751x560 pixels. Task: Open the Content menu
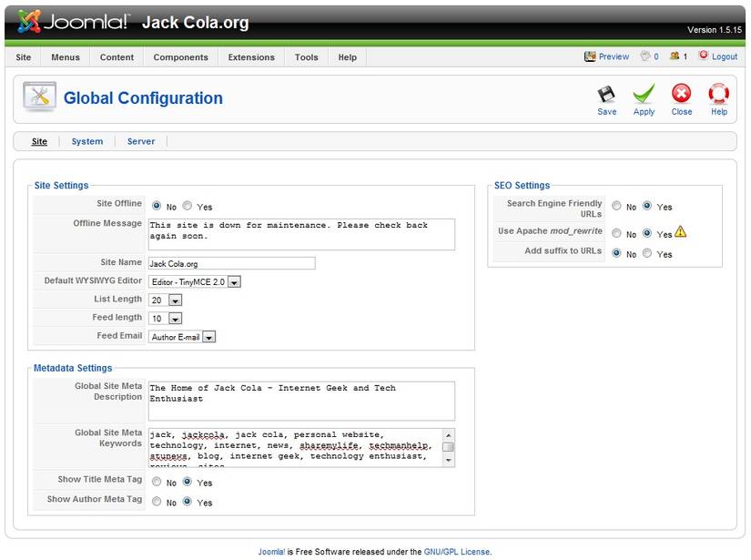[117, 57]
